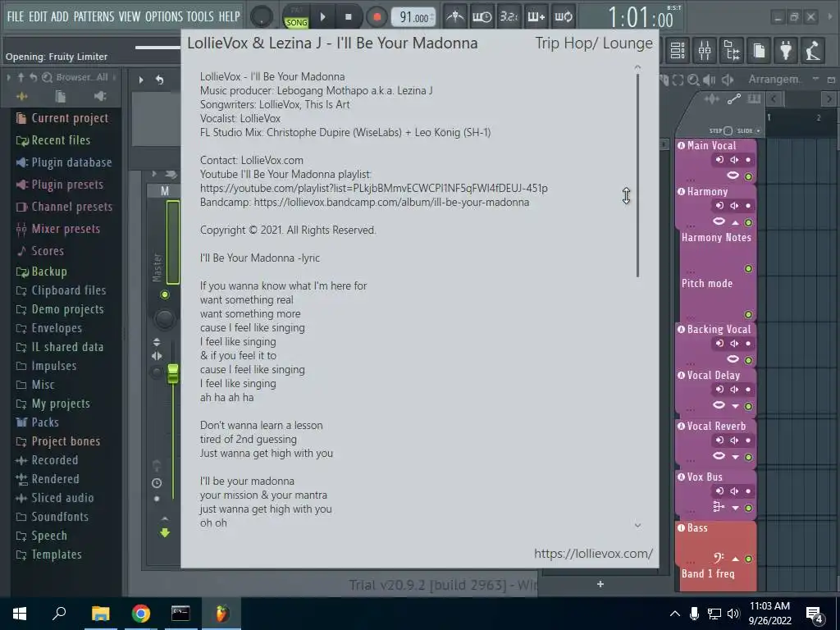Open the playlist view icon

coord(678,50)
